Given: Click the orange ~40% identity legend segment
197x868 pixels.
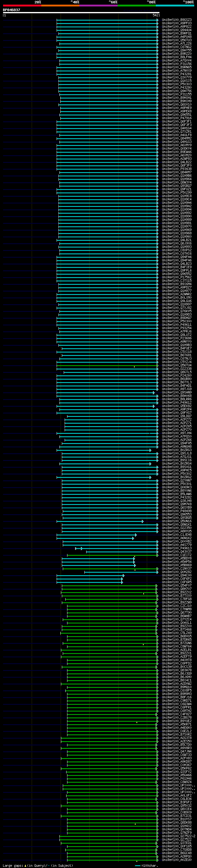Looking at the screenshot, I should pyautogui.click(x=60, y=6).
